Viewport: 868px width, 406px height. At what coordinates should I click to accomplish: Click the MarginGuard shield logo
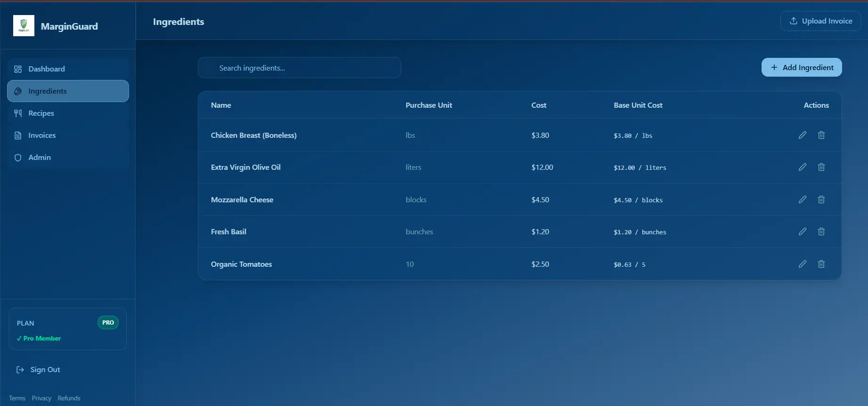coord(24,25)
